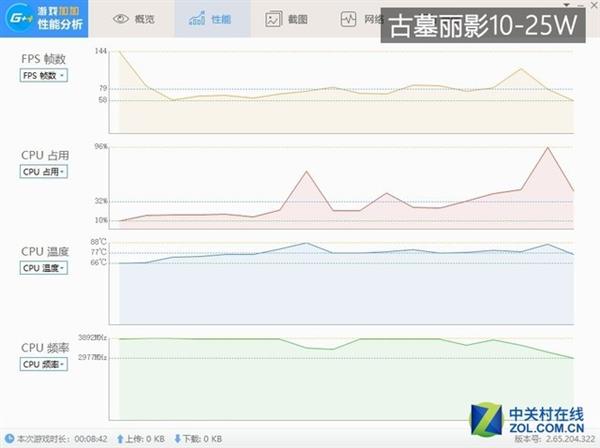Click the CPU 占用 chart heading
The image size is (600, 448).
tap(45, 155)
